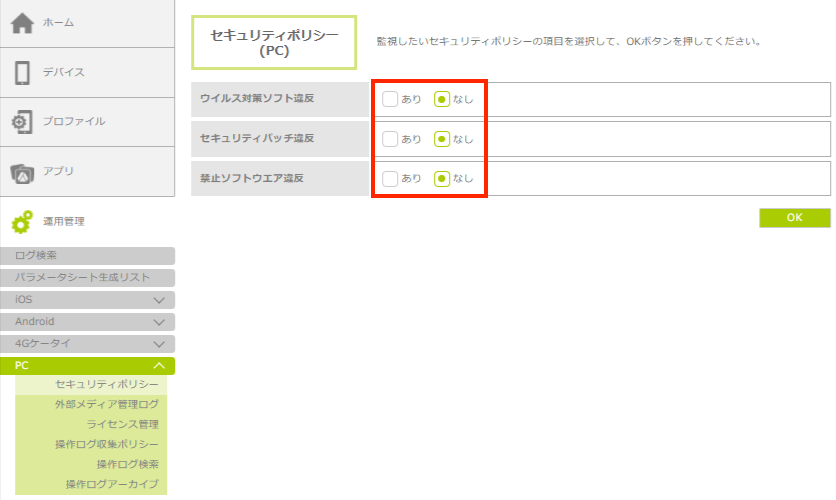Select 'なし' for ウイルス対策ソフト違反
Screen dimensions: 836x500
point(442,99)
